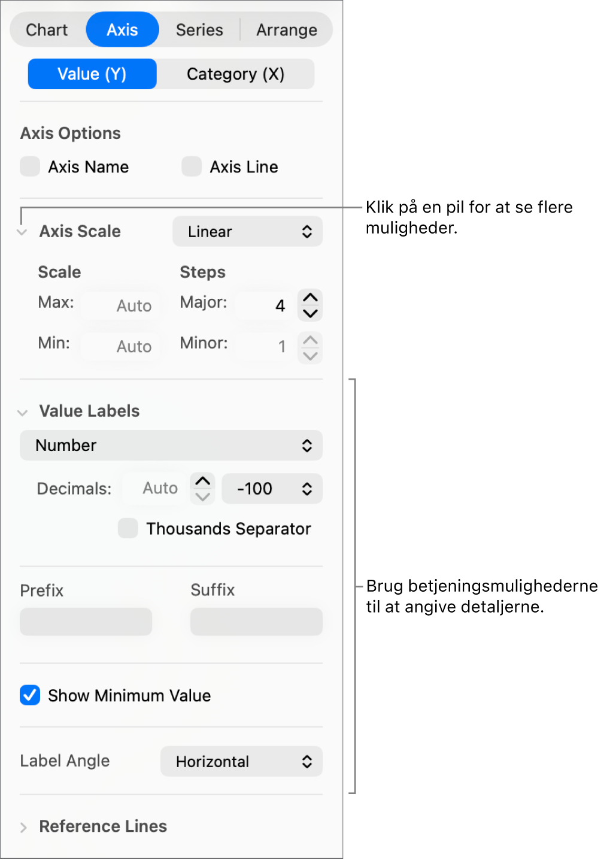Click Minor steps down arrow
616x860 pixels.
point(310,356)
